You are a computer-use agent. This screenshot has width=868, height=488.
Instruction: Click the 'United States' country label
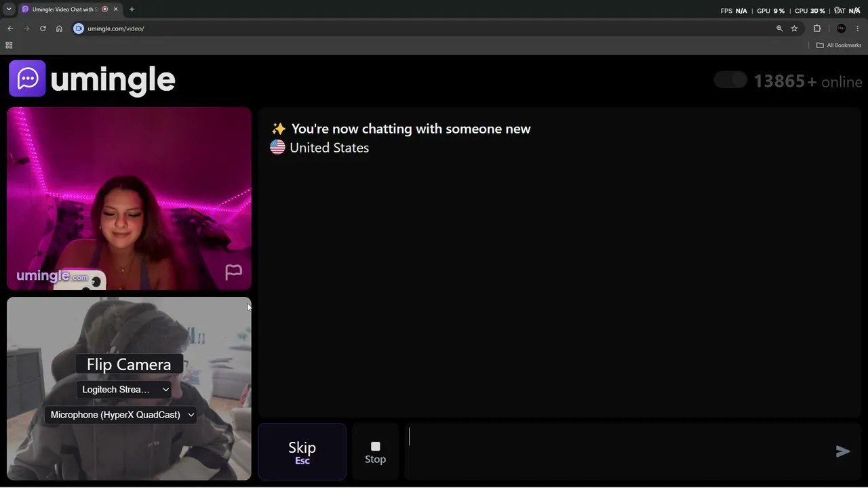tap(329, 148)
